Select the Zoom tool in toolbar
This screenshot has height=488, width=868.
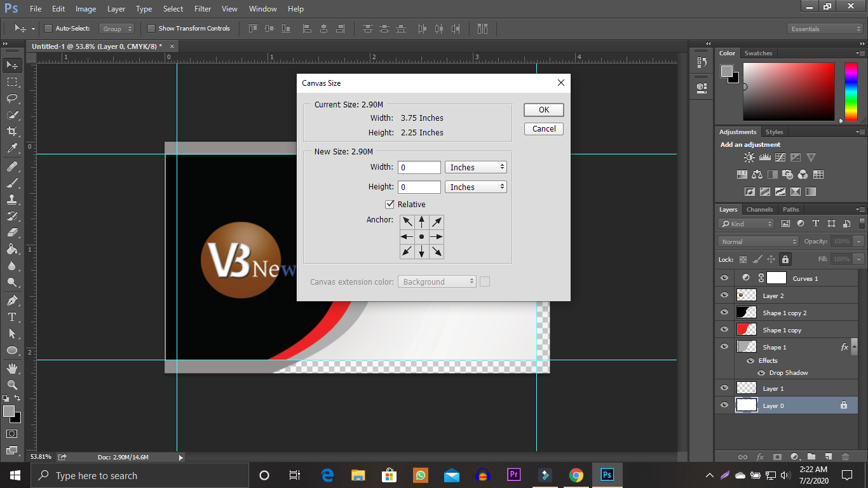(12, 384)
